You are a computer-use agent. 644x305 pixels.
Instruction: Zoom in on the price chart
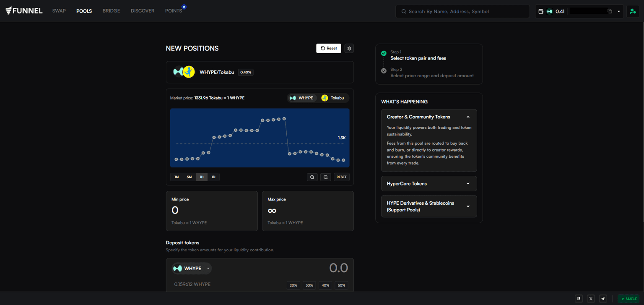(312, 177)
